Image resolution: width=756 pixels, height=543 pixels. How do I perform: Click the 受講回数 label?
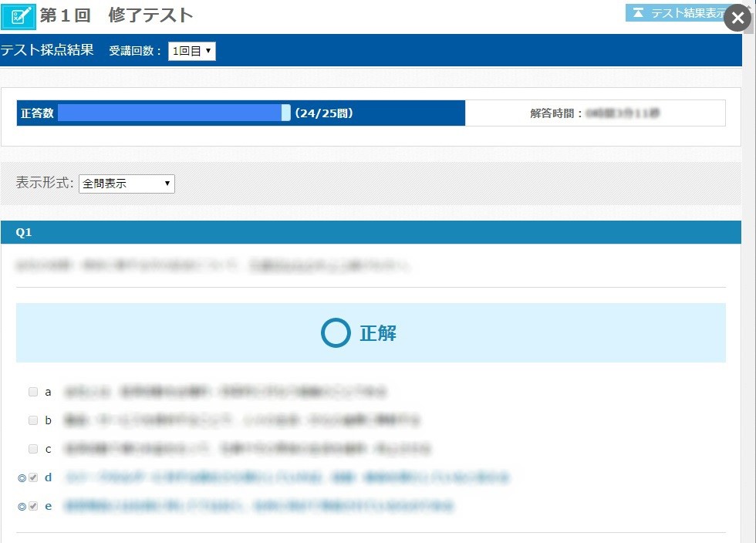(134, 51)
